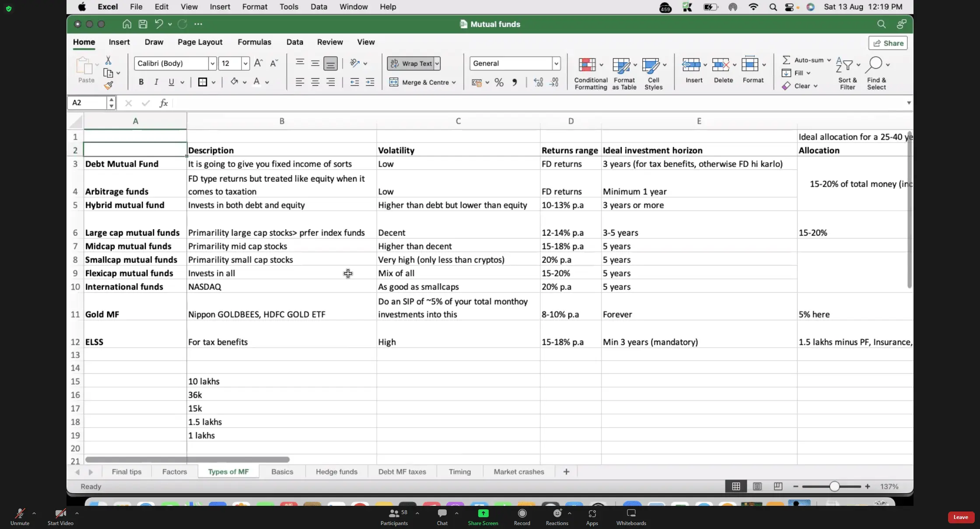Expand the Merge & Centre options arrow
This screenshot has width=980, height=529.
pyautogui.click(x=454, y=83)
